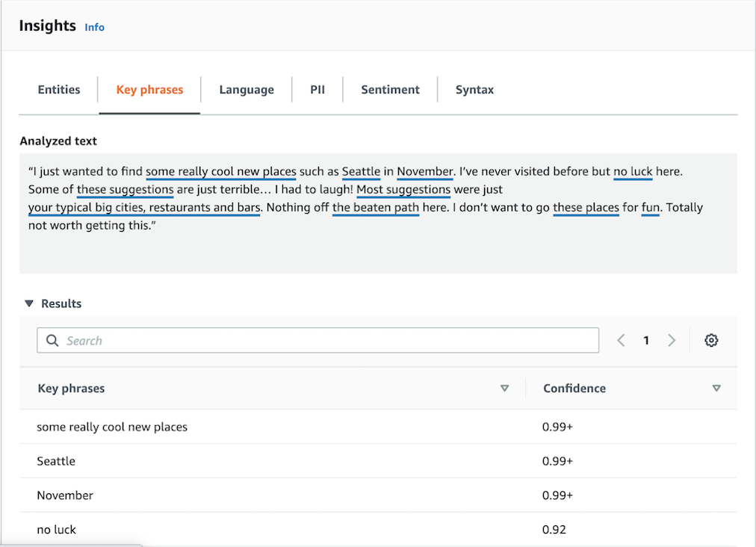Click underlined phrase "the beaten path"
This screenshot has width=756, height=547.
(x=376, y=208)
